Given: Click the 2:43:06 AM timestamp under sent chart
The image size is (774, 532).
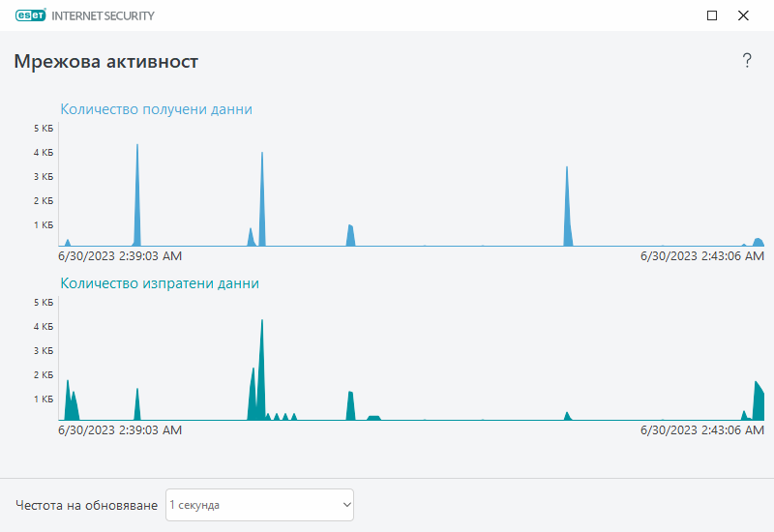Looking at the screenshot, I should [702, 430].
